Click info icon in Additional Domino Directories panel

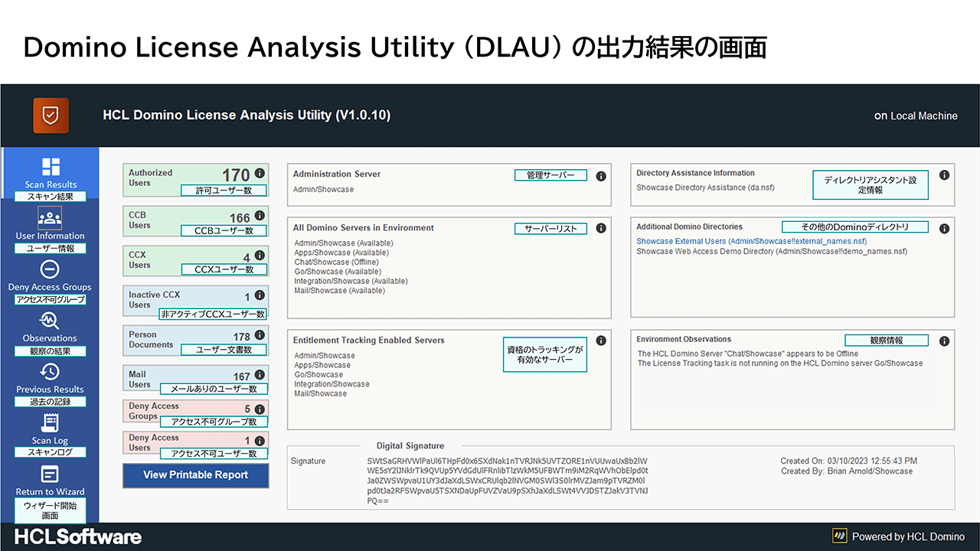pyautogui.click(x=944, y=228)
